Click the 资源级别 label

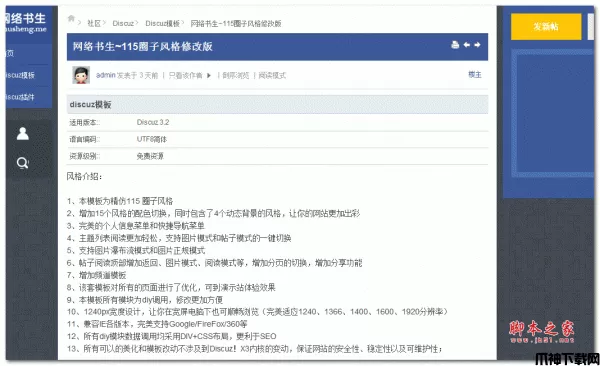[85, 156]
